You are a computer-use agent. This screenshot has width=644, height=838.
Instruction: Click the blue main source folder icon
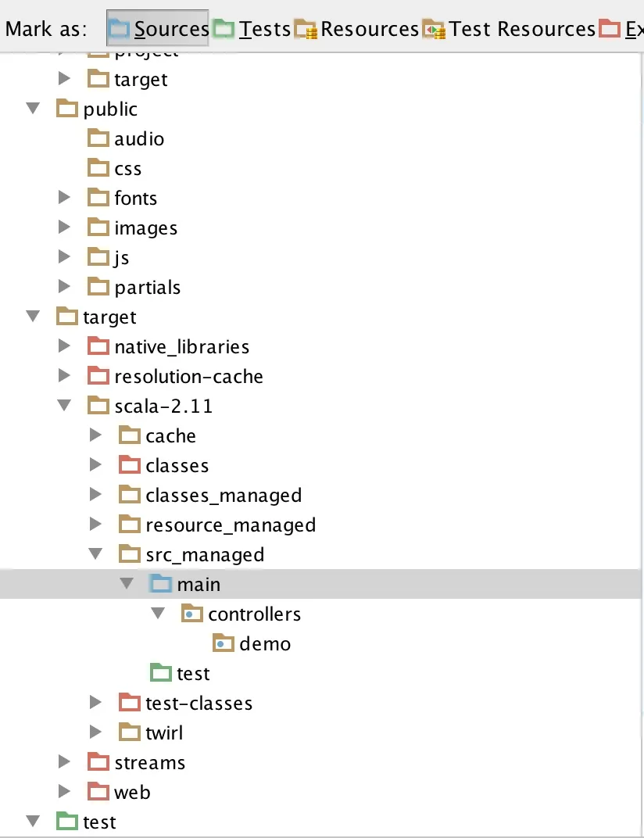click(161, 584)
